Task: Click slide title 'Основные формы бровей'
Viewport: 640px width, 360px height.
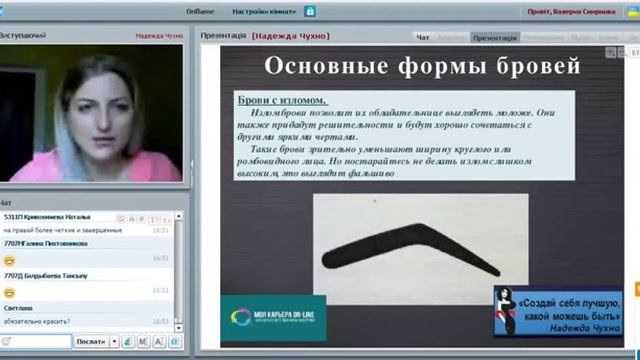Action: 422,65
